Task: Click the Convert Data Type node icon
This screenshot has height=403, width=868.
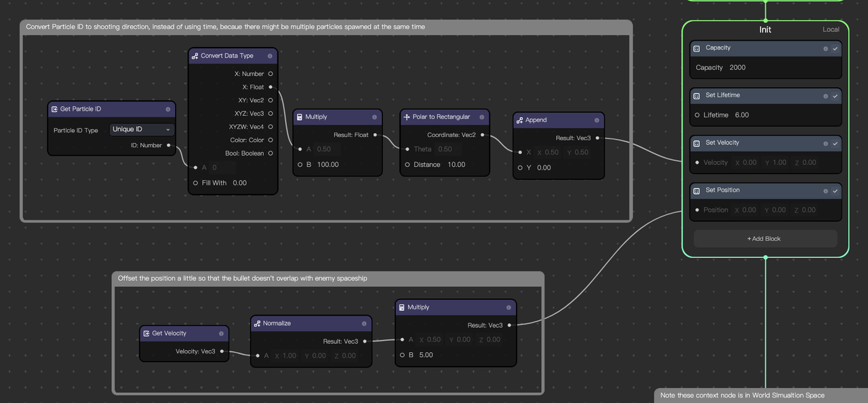Action: [x=195, y=56]
